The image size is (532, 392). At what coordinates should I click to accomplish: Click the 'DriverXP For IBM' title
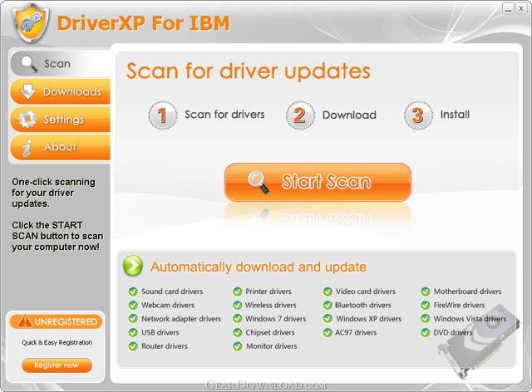(x=144, y=23)
